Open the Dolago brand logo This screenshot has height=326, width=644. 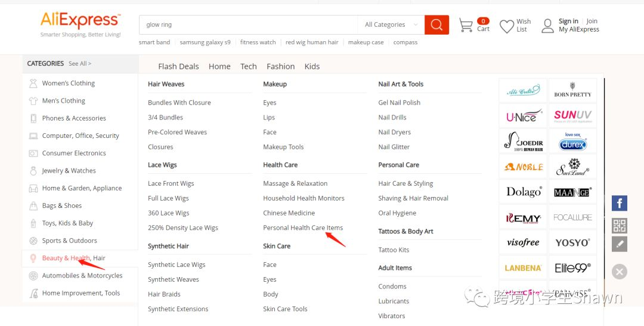523,192
